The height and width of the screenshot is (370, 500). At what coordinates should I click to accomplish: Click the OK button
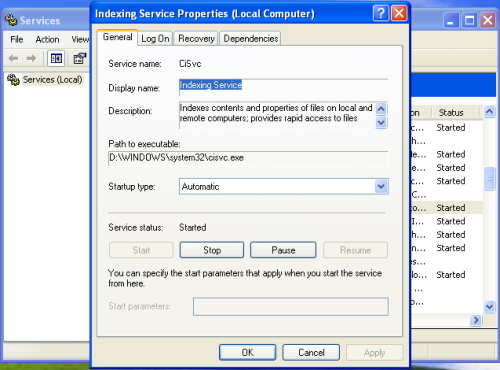[248, 352]
